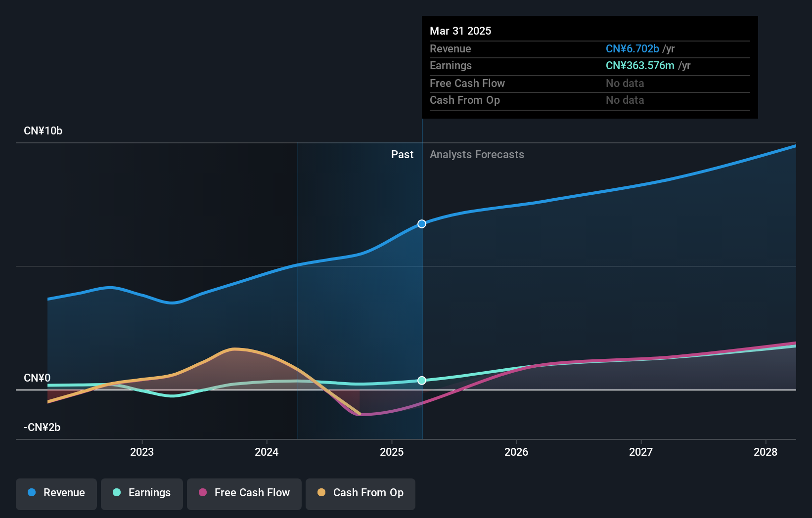Click the 2025 x-axis label
The height and width of the screenshot is (518, 812).
(392, 452)
